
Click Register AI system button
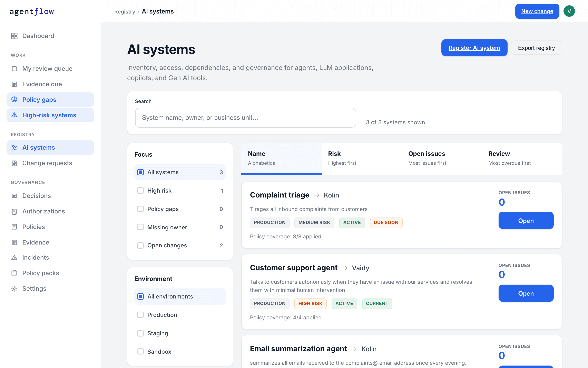(x=474, y=48)
